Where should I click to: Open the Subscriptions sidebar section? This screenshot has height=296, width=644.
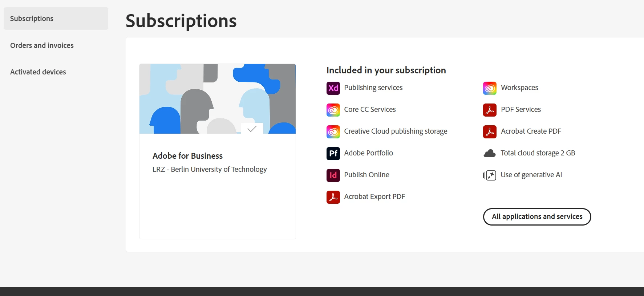pos(56,19)
